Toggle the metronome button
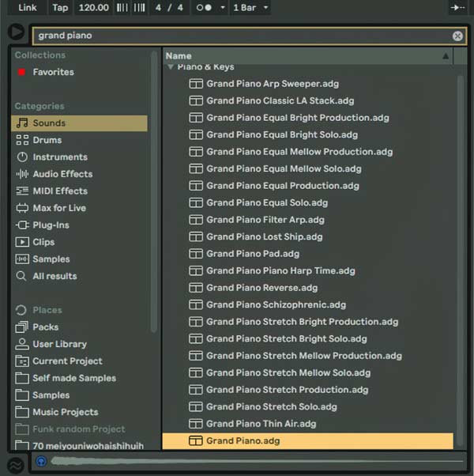474x476 pixels. coord(204,7)
